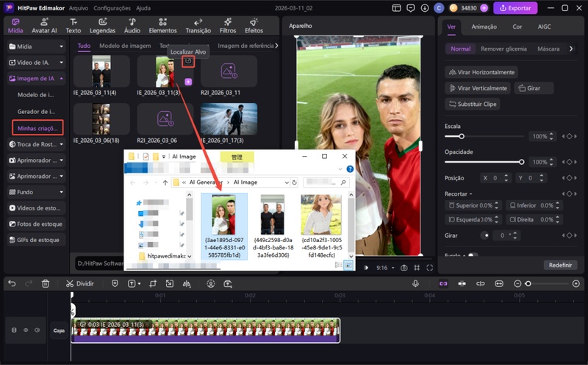Open the Filtros effects panel
This screenshot has height=365, width=588.
(227, 26)
